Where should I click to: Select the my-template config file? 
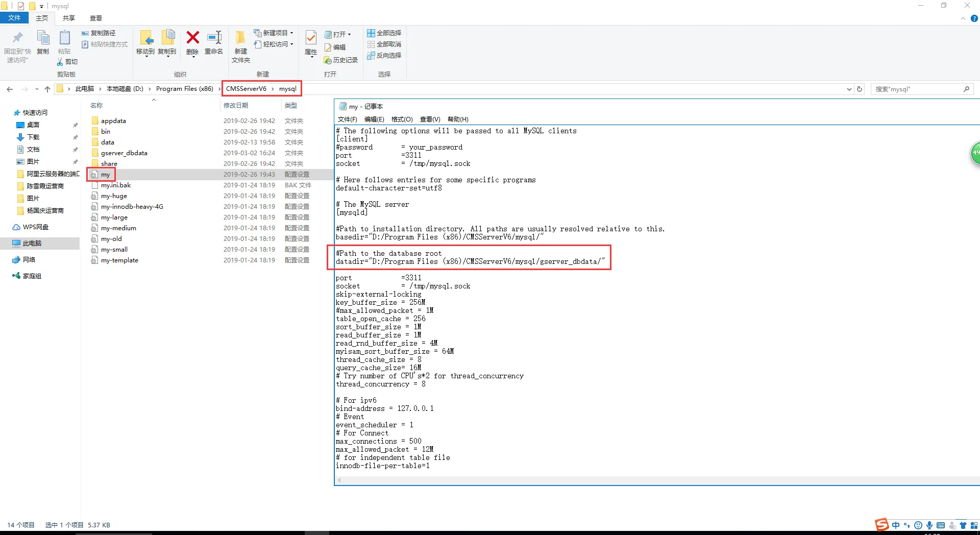pos(119,260)
